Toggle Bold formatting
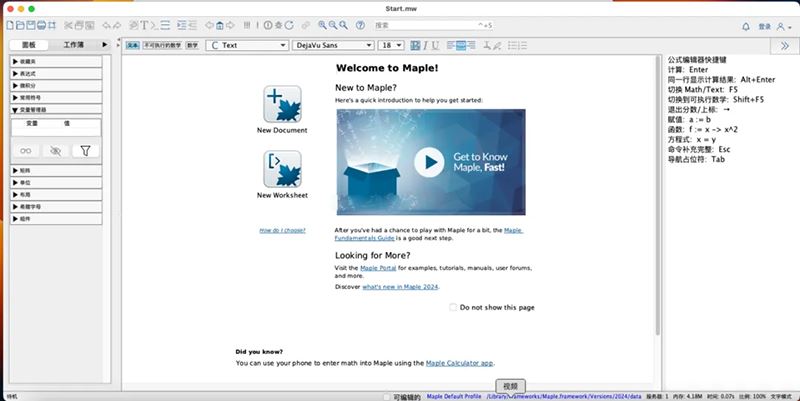800x401 pixels. 415,45
